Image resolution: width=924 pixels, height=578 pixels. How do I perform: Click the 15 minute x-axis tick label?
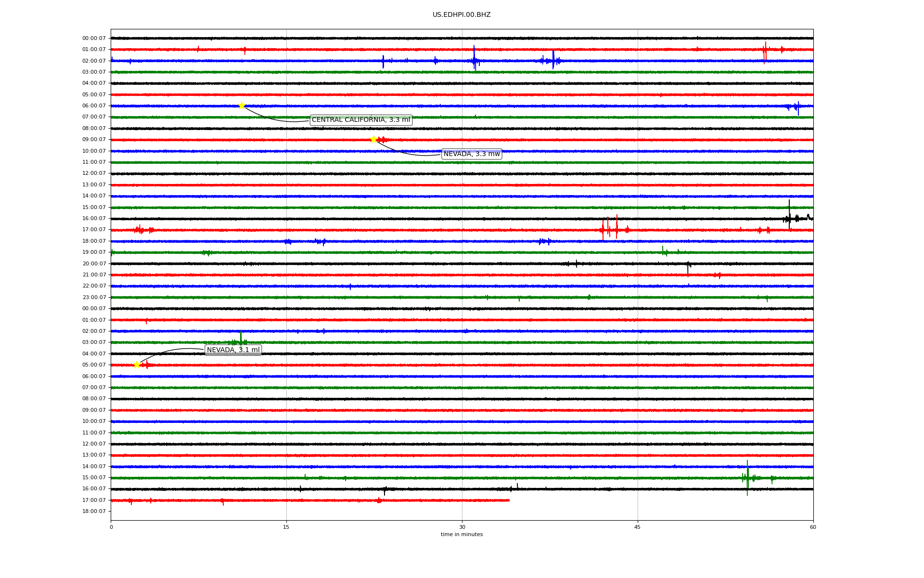[286, 527]
